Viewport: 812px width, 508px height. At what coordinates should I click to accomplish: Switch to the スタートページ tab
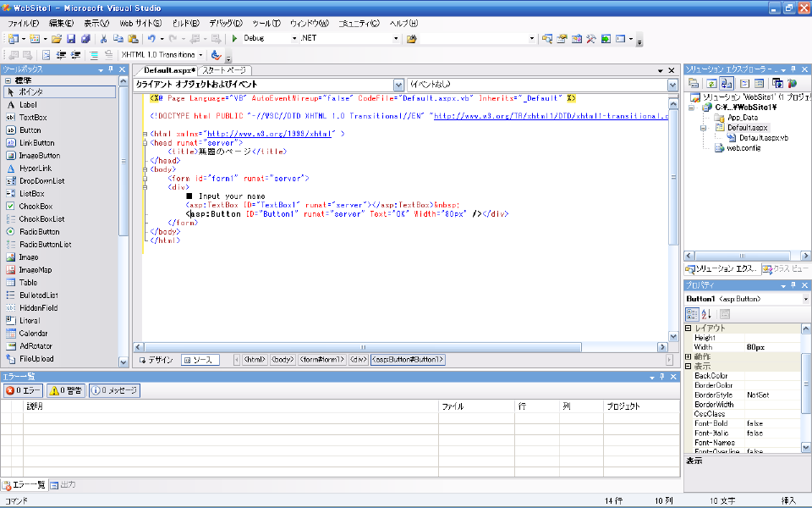click(x=225, y=70)
